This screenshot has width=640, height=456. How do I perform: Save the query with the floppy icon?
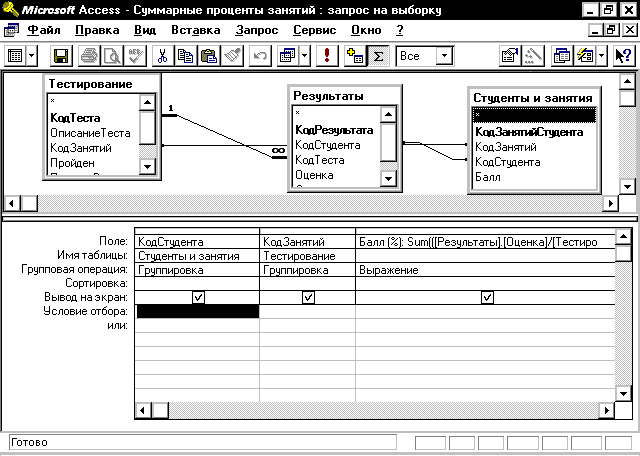click(x=61, y=56)
